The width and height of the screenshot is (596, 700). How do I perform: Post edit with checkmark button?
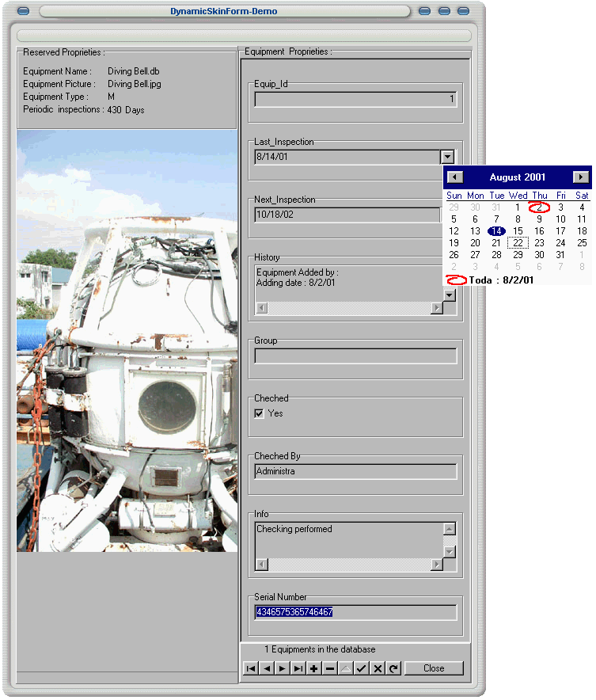pyautogui.click(x=362, y=669)
